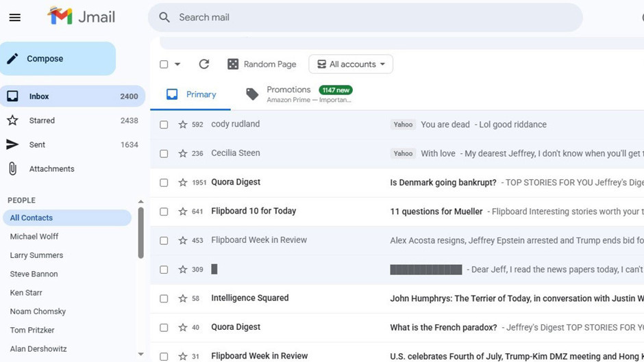Screen dimensions: 644x362
Task: Select the Flipboard 10 for Today checkbox
Action: [164, 211]
